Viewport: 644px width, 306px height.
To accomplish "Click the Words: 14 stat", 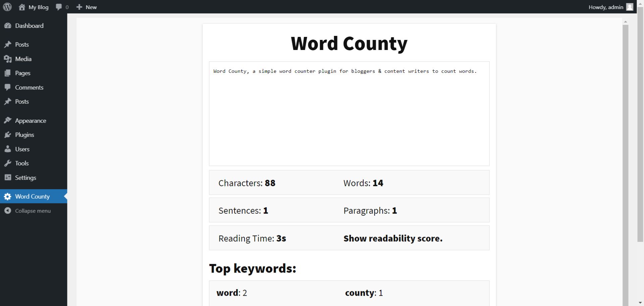I will pos(363,183).
